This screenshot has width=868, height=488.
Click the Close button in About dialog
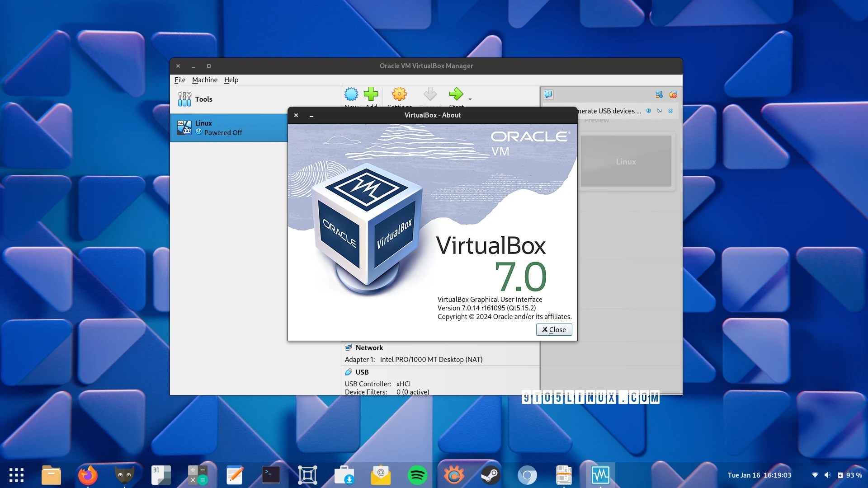554,329
